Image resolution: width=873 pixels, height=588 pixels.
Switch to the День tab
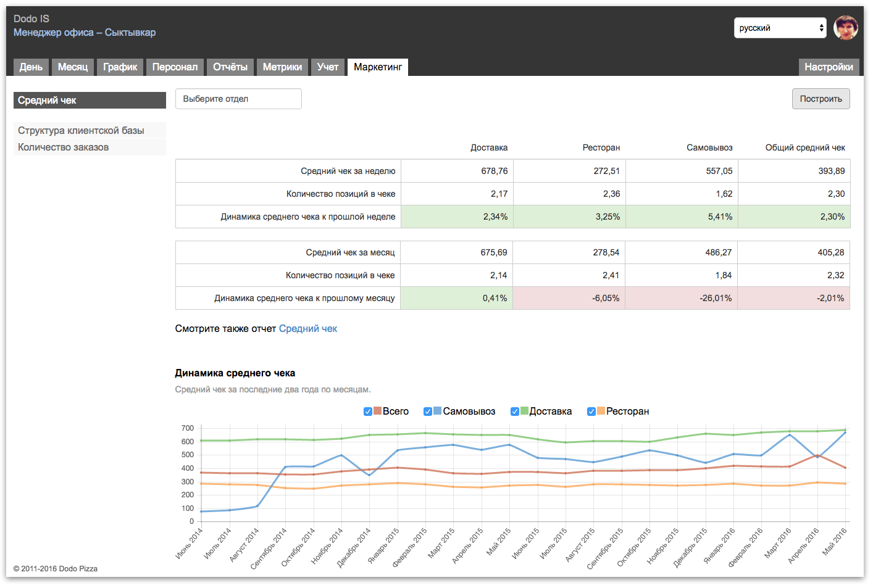(31, 67)
